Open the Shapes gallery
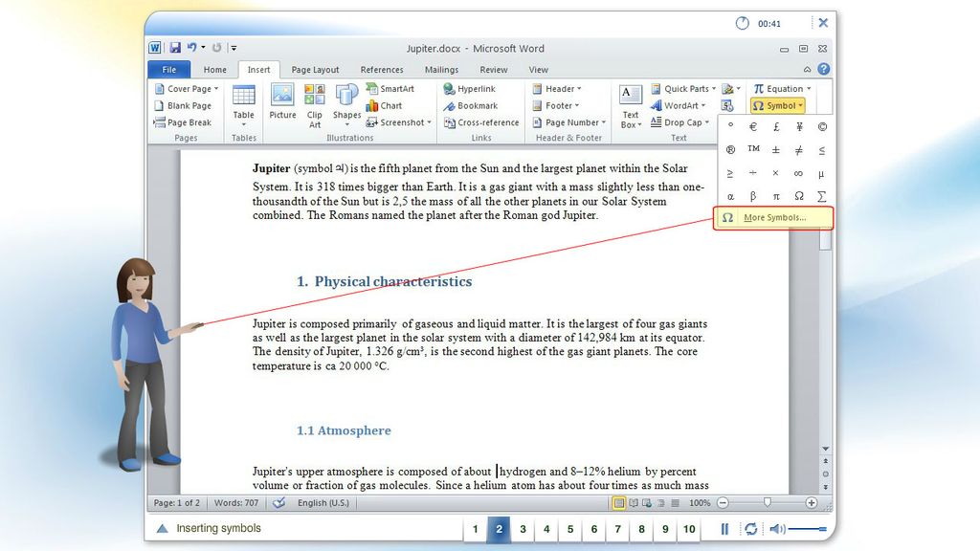Screen dimensions: 980x551 [x=346, y=105]
